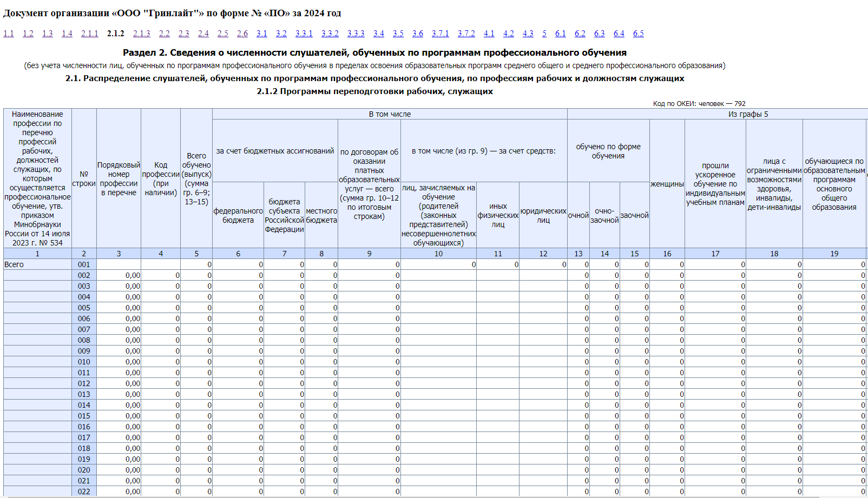This screenshot has height=498, width=868.
Task: Click 'Код по ОКЕИ: человек — 792' text
Action: 699,103
